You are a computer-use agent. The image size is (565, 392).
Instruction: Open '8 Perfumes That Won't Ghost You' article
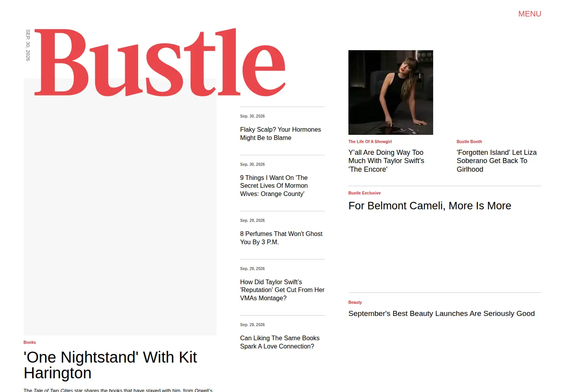281,238
